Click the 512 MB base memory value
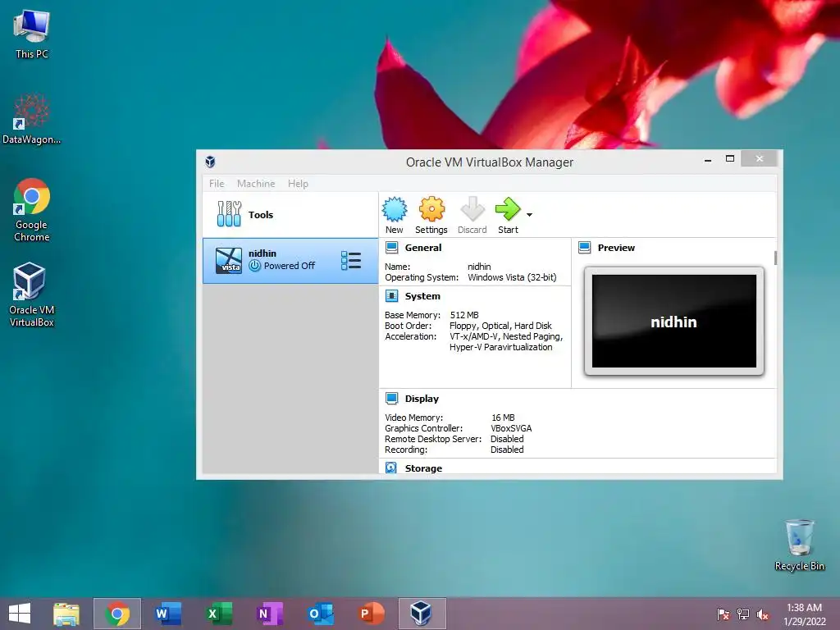Viewport: 840px width, 630px height. [464, 315]
